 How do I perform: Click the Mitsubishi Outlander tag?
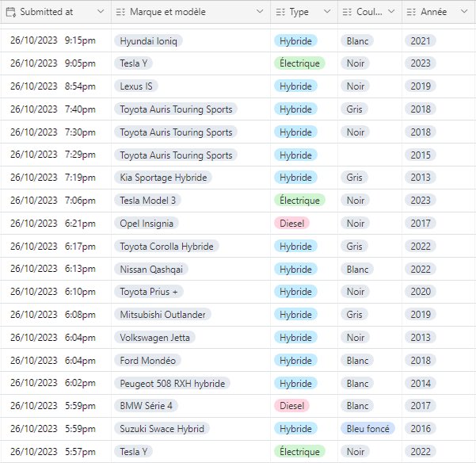tap(162, 315)
